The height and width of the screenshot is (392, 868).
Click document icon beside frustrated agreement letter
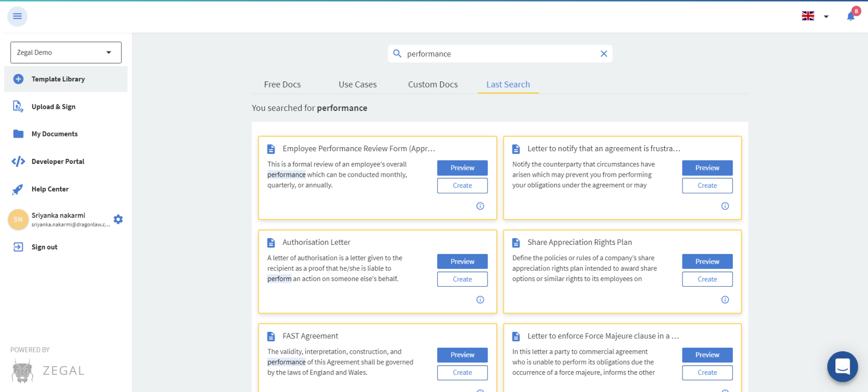pyautogui.click(x=516, y=149)
